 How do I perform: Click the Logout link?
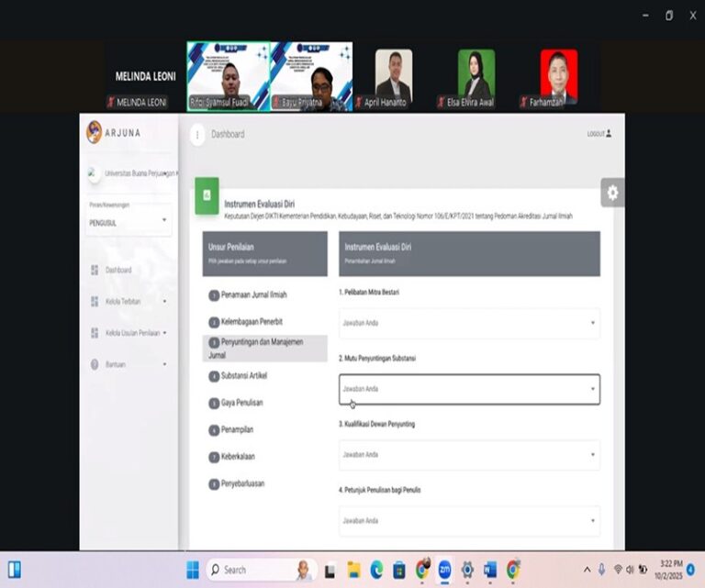tap(599, 134)
